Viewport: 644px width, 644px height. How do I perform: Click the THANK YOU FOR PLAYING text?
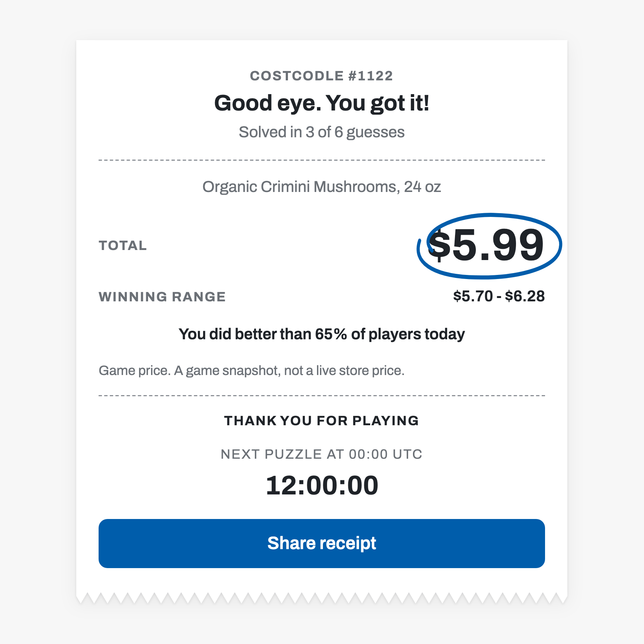click(x=322, y=421)
